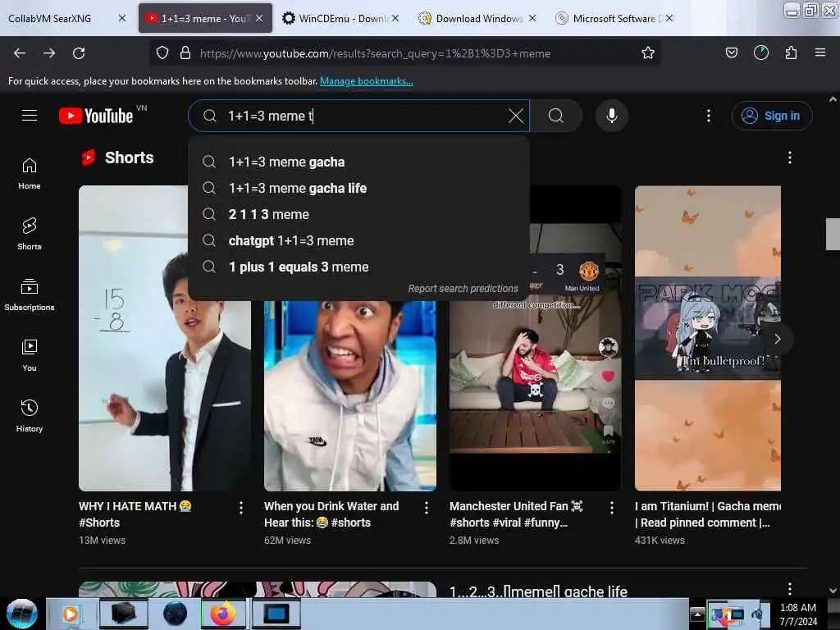Close the CollabVM SearXNG tab

pos(122,18)
